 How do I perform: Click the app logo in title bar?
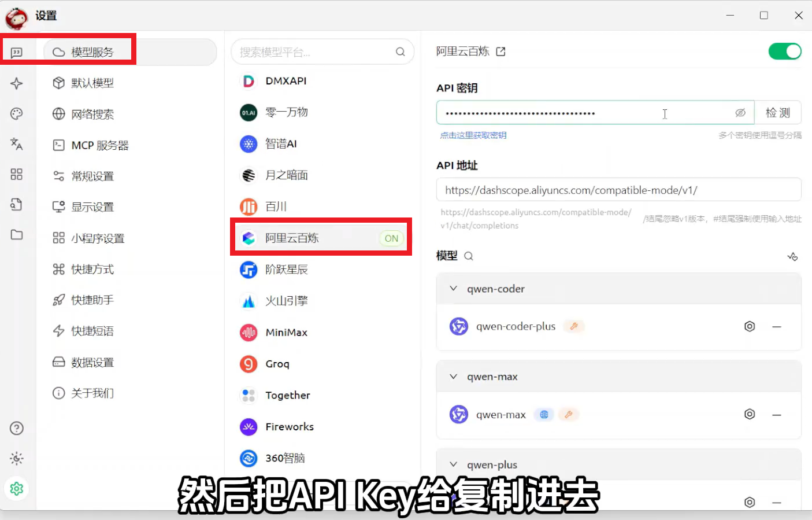(17, 18)
